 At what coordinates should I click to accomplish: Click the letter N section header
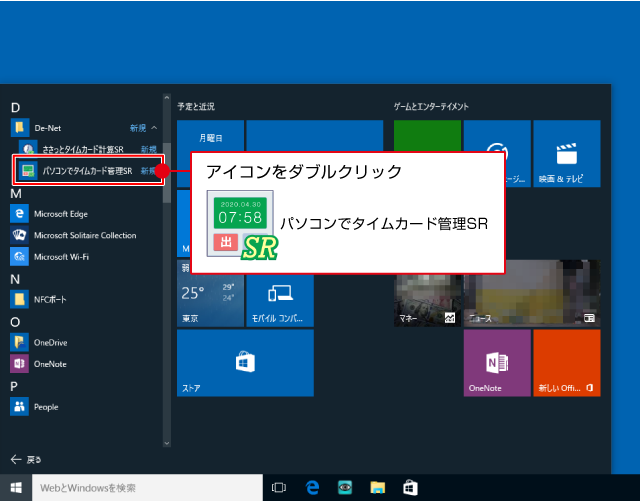(15, 279)
